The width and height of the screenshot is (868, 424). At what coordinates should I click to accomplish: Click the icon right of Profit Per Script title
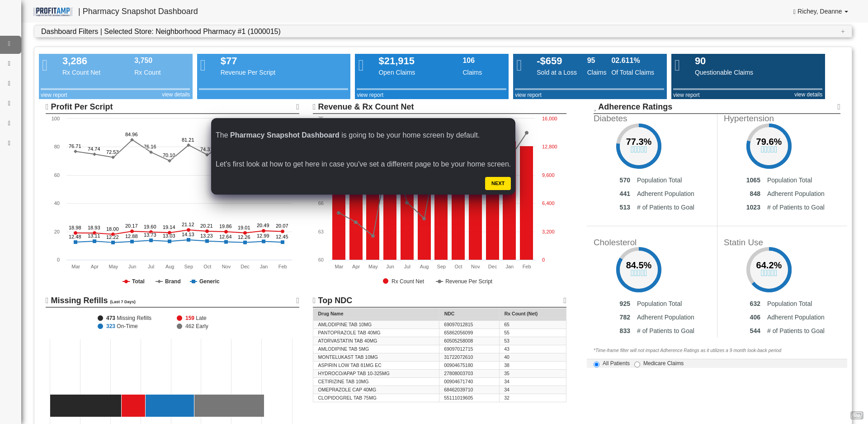click(297, 107)
